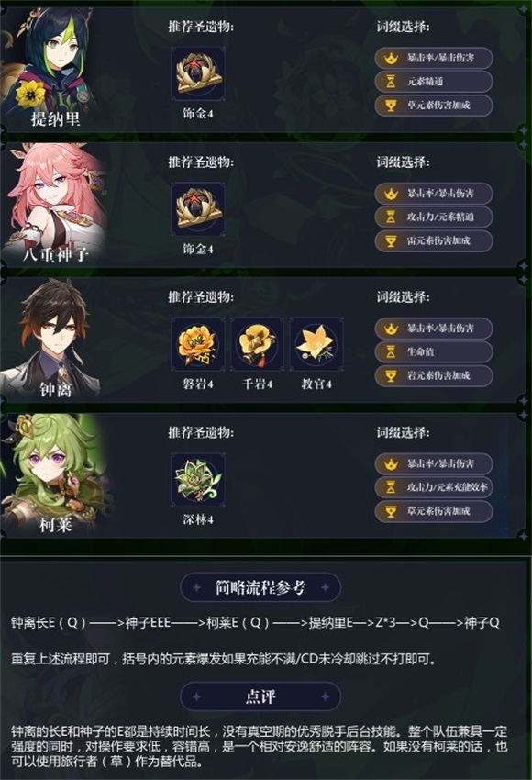Click the crown icon in Zhongli's 暴击率 tag
Screen dimensions: 532x780
(x=391, y=329)
